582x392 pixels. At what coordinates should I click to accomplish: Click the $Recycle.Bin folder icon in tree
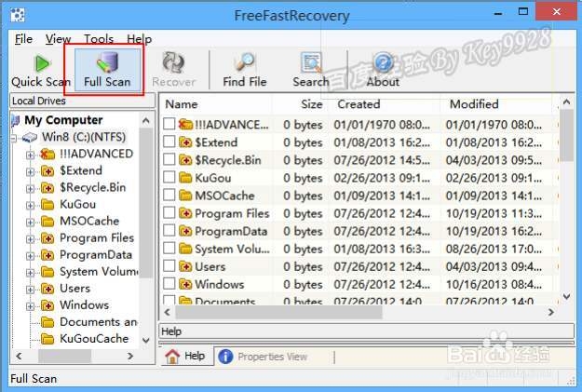point(47,187)
